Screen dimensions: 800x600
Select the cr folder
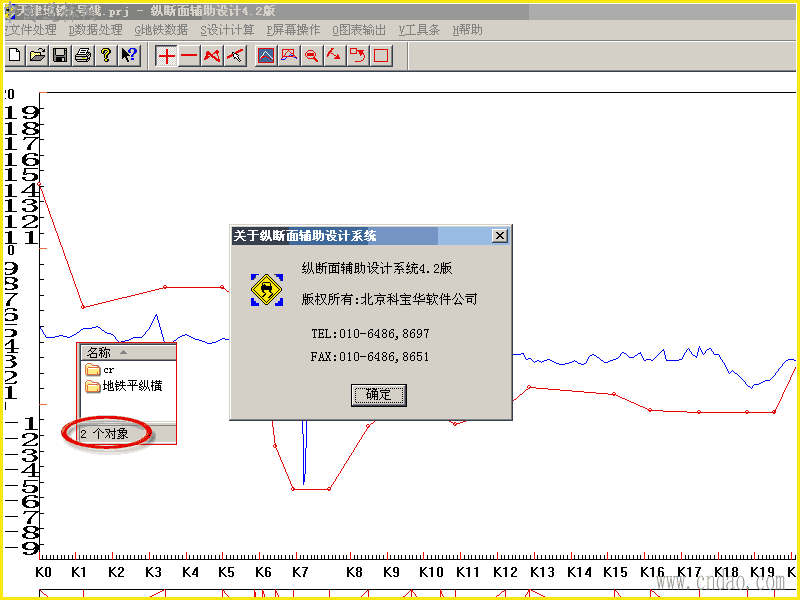(x=100, y=369)
